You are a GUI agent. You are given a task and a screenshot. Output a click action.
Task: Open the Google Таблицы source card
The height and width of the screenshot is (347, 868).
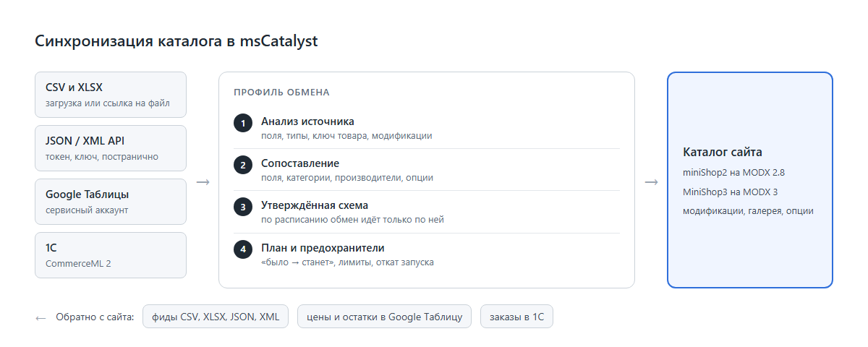[x=111, y=202]
